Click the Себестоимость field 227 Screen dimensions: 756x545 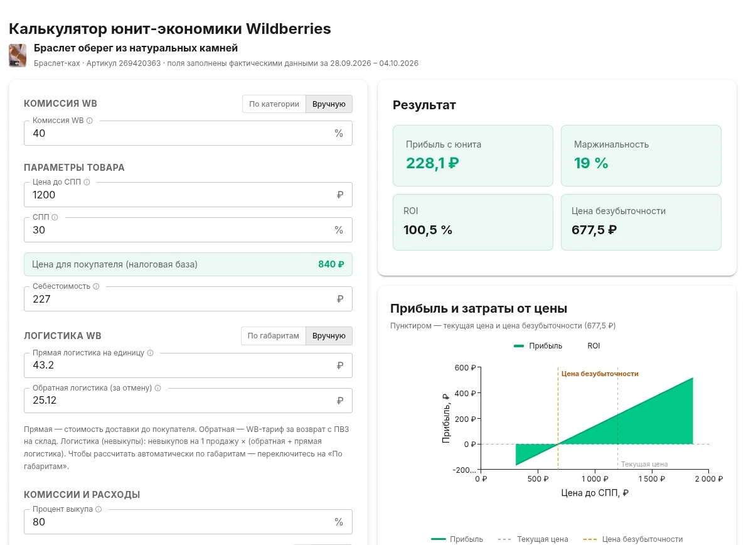(188, 299)
